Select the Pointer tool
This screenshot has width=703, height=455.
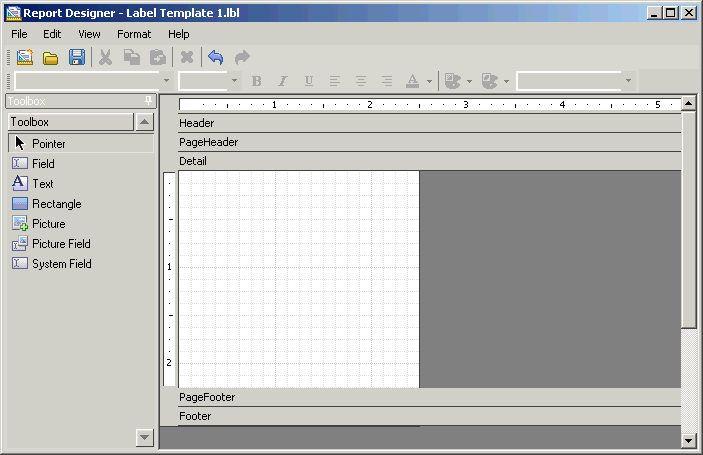pyautogui.click(x=81, y=143)
